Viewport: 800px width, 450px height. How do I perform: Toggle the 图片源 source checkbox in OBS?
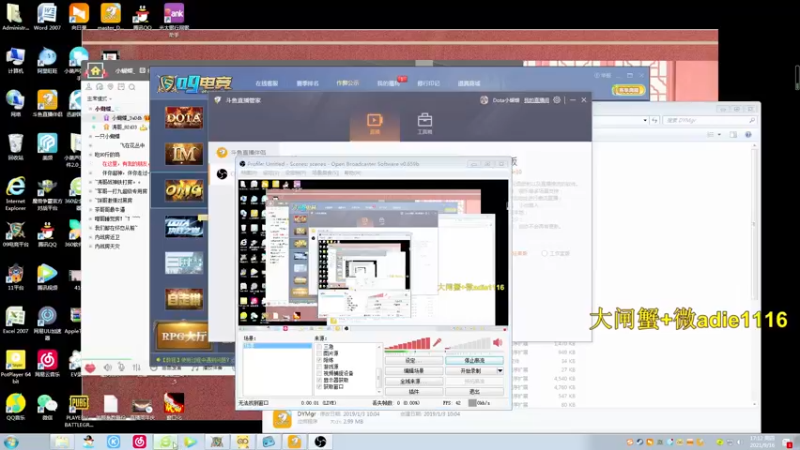319,353
